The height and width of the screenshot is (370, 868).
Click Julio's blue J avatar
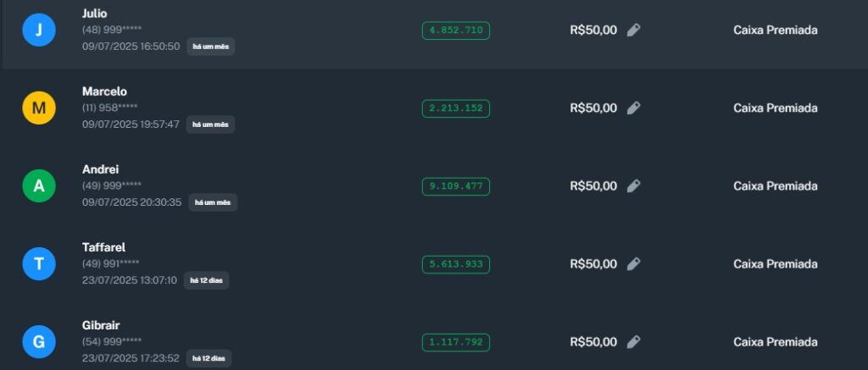pos(39,30)
